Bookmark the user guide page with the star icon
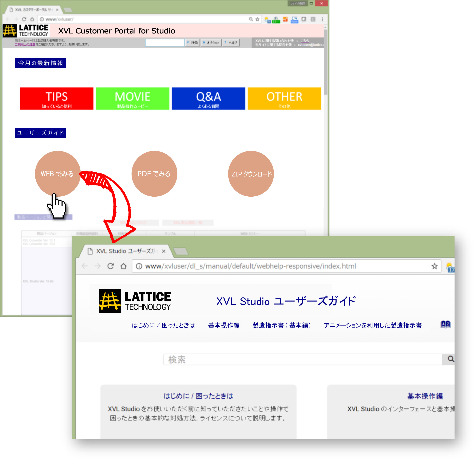476x460 pixels. (x=434, y=266)
